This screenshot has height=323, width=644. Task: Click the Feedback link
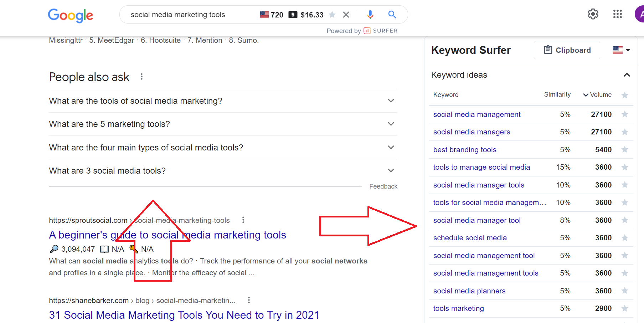point(383,186)
